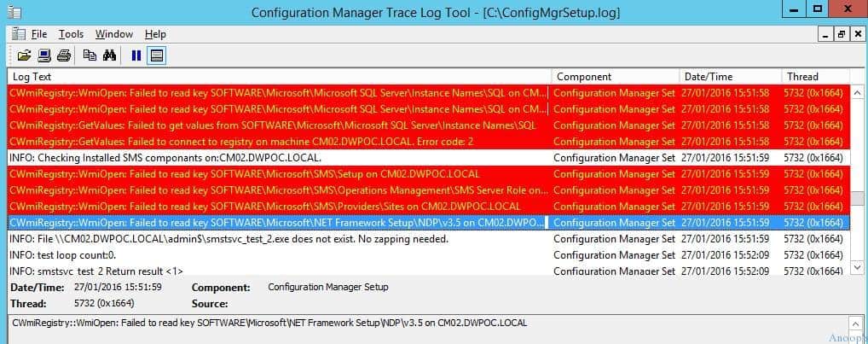The width and height of the screenshot is (868, 344).
Task: Click the log list scroll-up arrow
Action: point(857,92)
